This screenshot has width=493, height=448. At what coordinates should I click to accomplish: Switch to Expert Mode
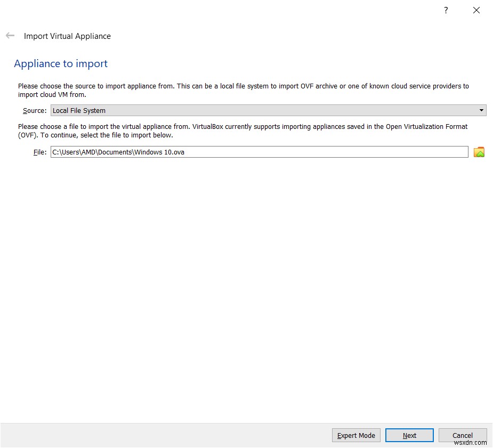[355, 435]
